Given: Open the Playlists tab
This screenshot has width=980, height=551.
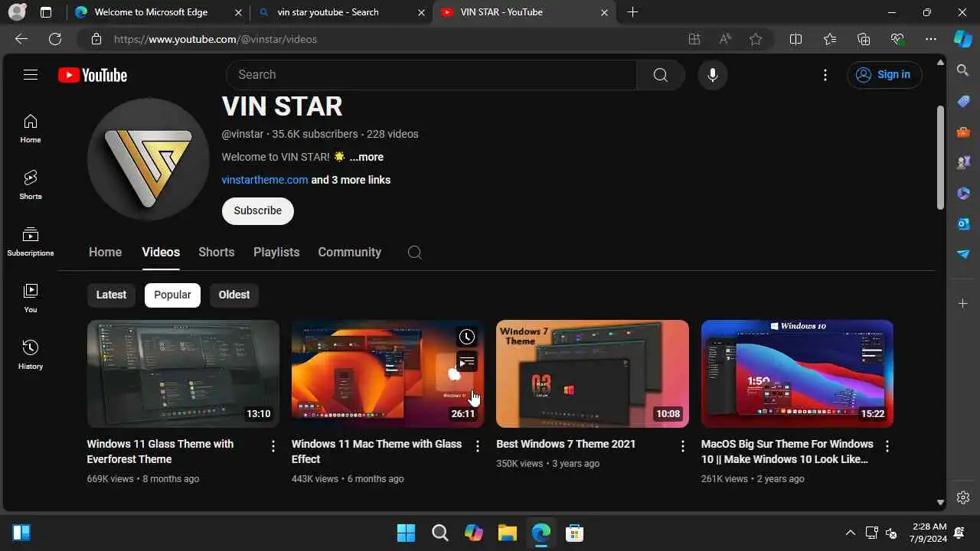Looking at the screenshot, I should pos(276,252).
